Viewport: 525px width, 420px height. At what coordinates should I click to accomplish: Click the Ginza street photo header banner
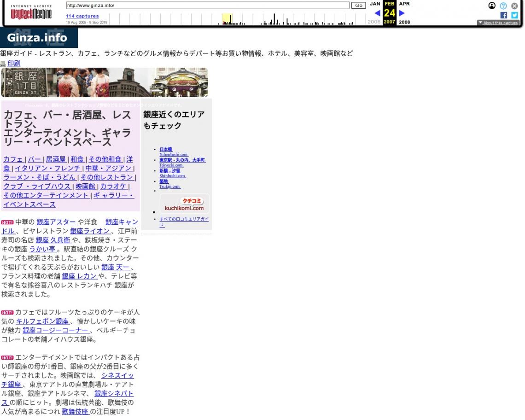[x=105, y=82]
